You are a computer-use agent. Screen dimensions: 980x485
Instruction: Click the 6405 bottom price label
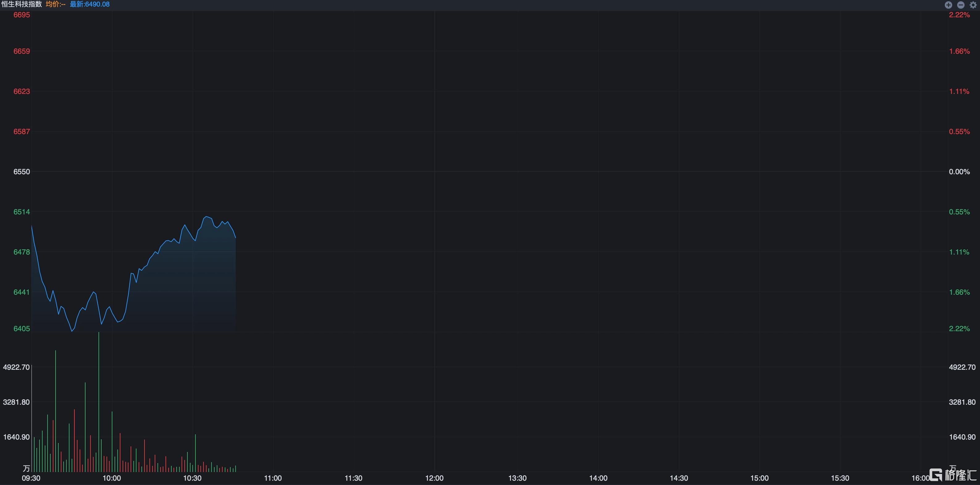(x=22, y=329)
